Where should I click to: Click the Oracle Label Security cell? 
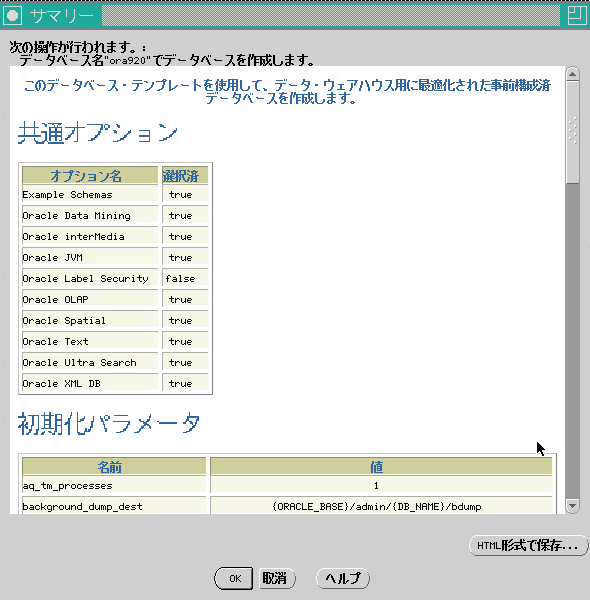pyautogui.click(x=90, y=278)
